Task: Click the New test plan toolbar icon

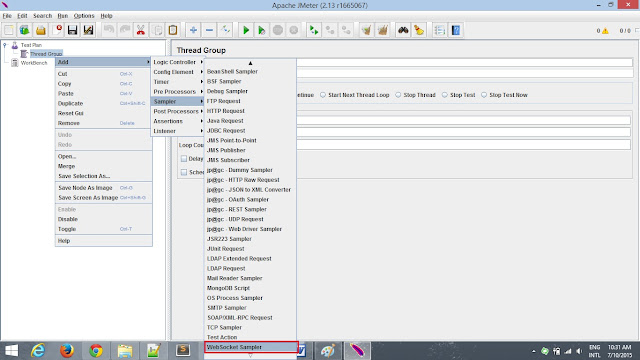Action: [x=9, y=30]
